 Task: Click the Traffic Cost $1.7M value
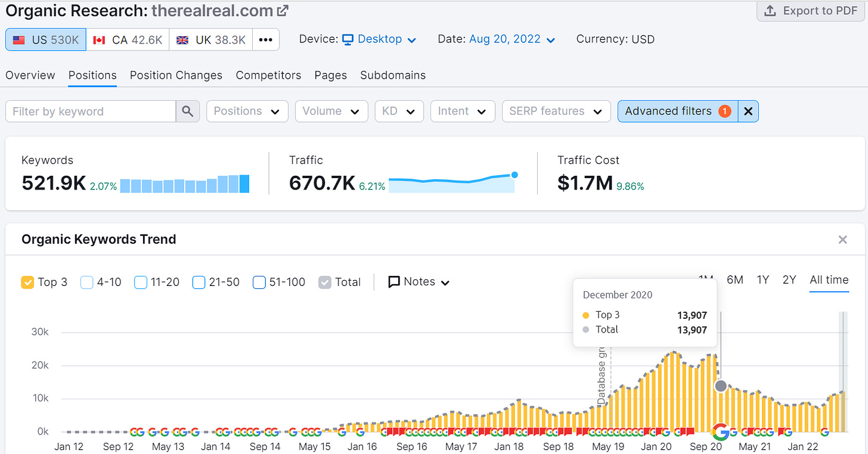point(585,184)
